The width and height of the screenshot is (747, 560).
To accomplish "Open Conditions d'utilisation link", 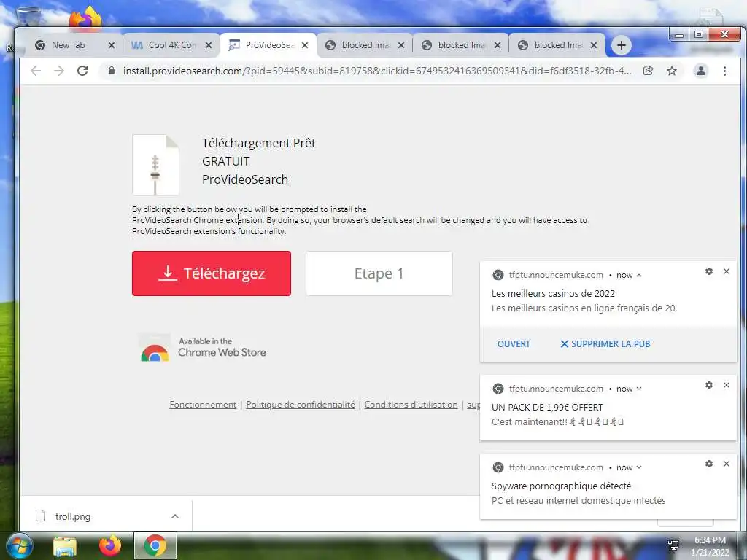I will tap(411, 404).
